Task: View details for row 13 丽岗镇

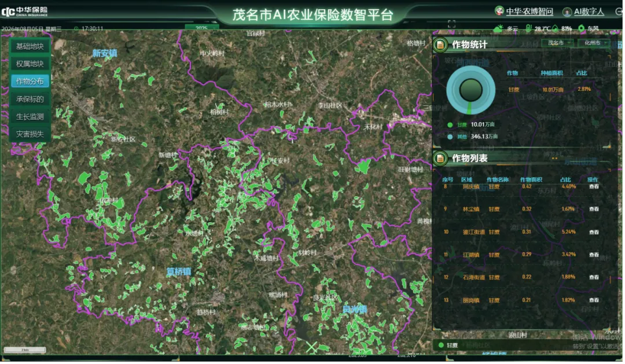Action: [594, 300]
